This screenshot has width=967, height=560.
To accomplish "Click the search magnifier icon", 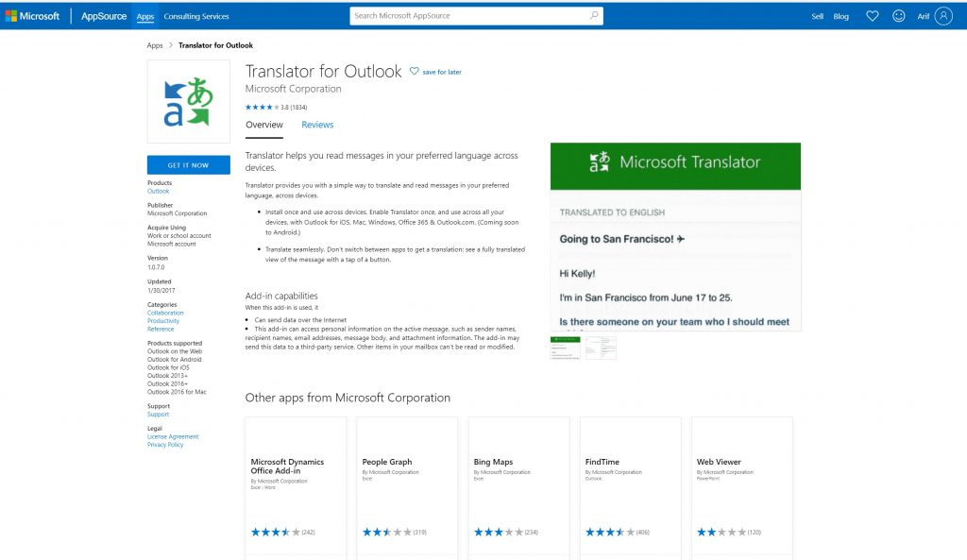I will [x=594, y=15].
